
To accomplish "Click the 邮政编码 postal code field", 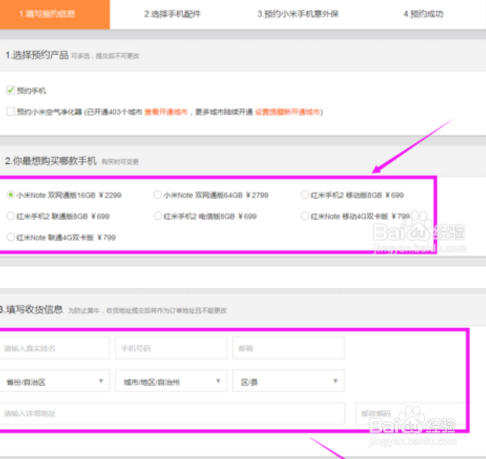I will (411, 413).
